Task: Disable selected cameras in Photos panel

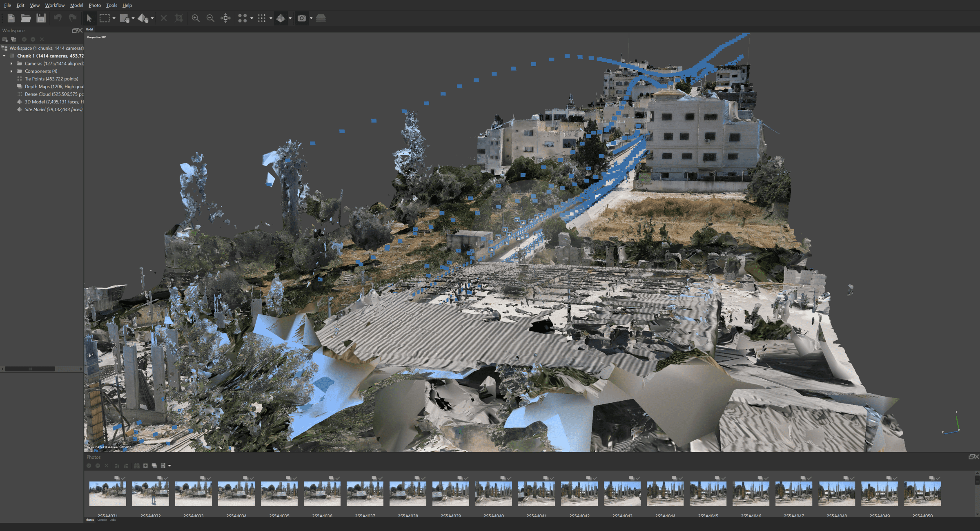Action: (98, 466)
